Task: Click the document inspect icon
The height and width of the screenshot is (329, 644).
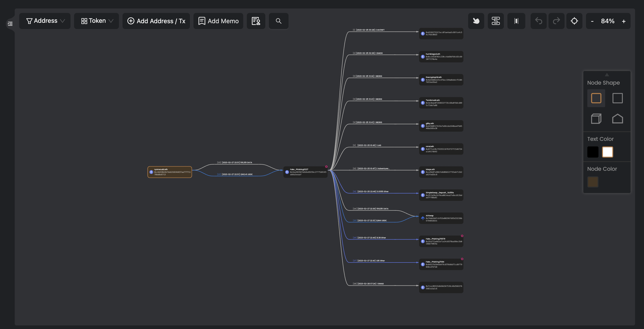Action: click(256, 21)
